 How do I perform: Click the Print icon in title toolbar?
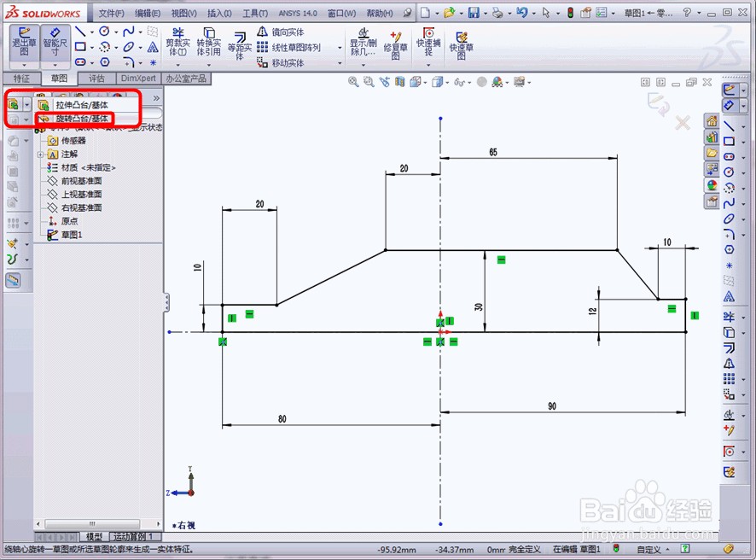click(x=497, y=13)
